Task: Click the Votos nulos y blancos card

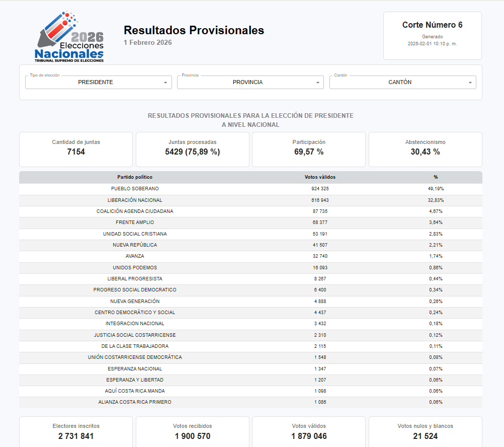Action: point(425,431)
